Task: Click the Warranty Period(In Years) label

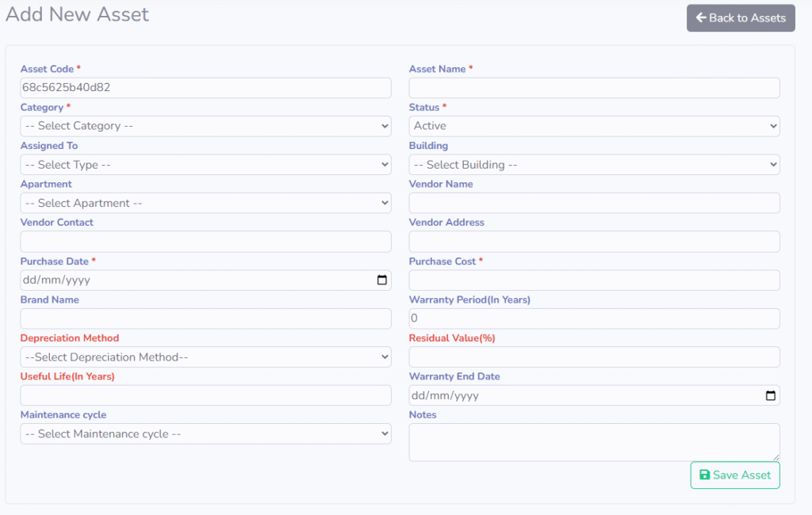Action: tap(469, 299)
